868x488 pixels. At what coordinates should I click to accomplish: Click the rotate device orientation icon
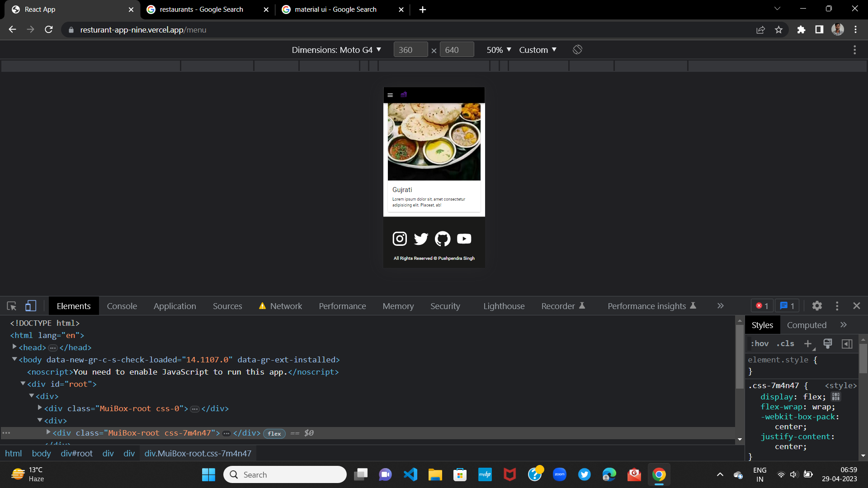pos(577,50)
